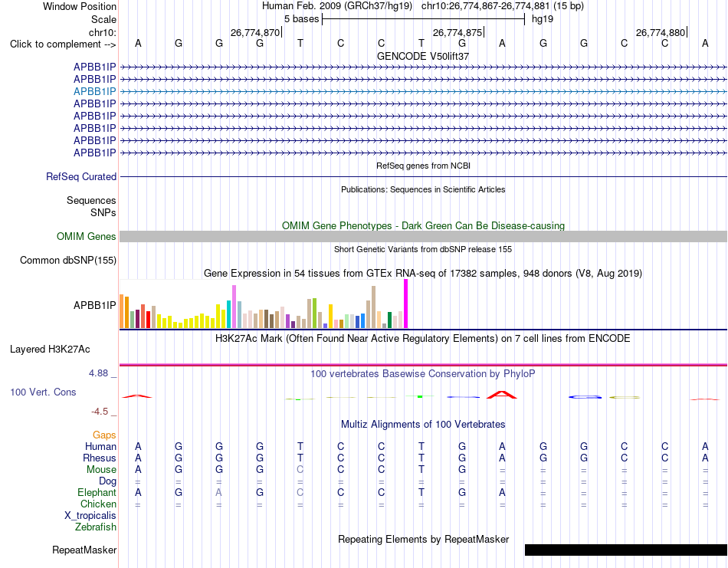Click the Layered H3K27Ac track label
This screenshot has height=568, width=728.
[x=50, y=350]
